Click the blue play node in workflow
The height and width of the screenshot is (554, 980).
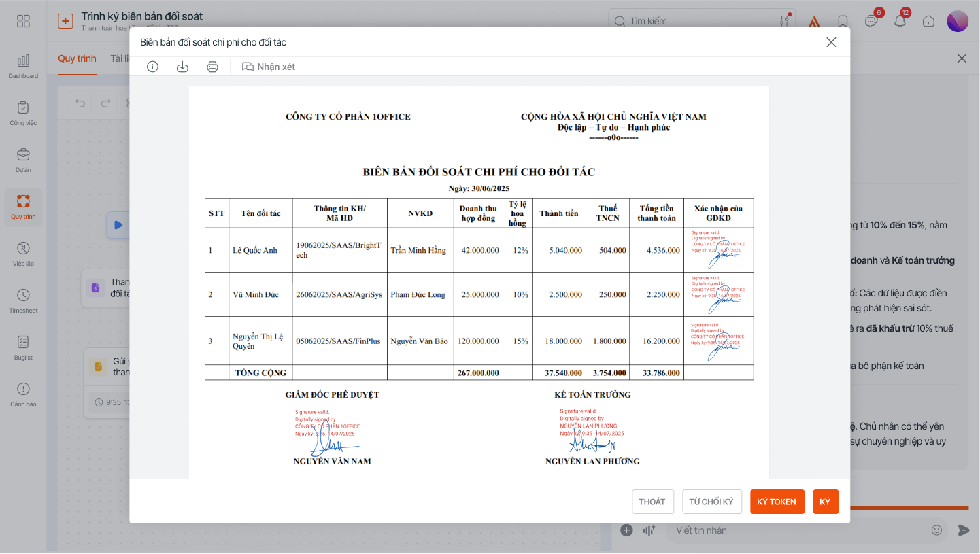coord(118,225)
